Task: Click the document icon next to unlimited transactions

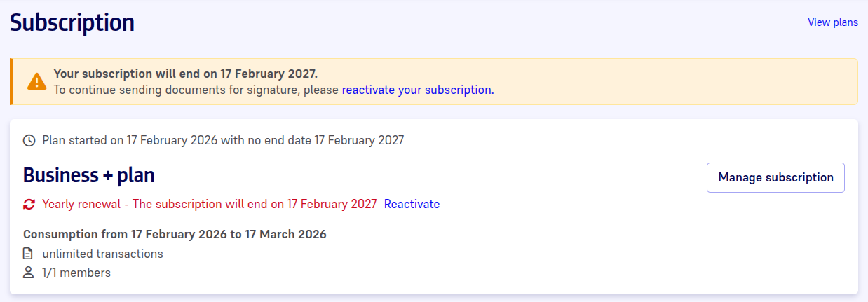Action: (x=29, y=254)
